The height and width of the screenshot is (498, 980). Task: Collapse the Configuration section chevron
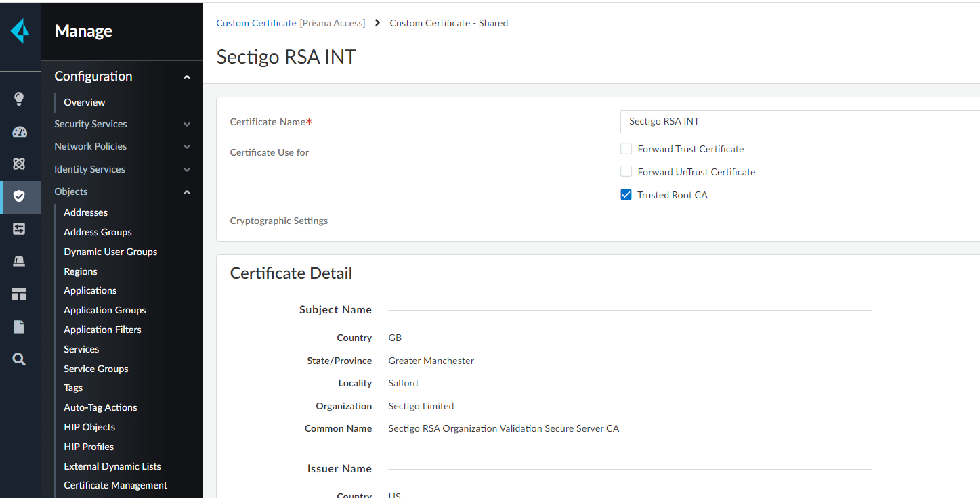(187, 77)
